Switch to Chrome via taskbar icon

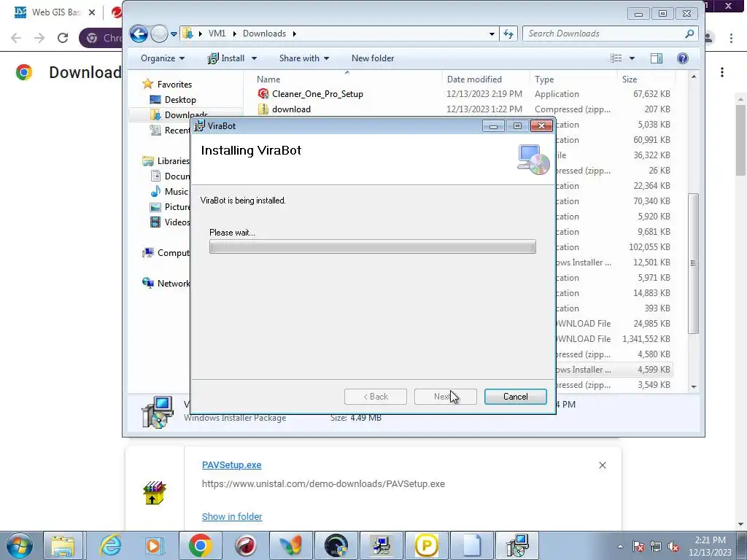coord(200,545)
